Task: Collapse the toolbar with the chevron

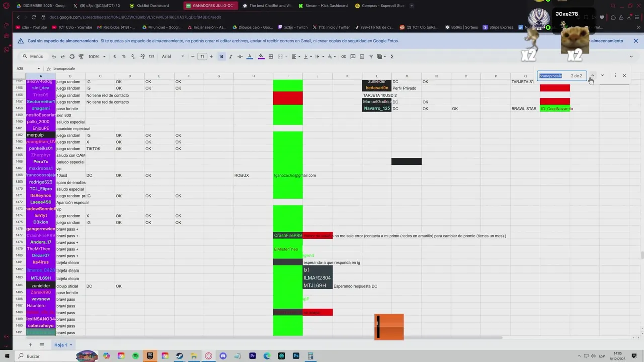Action: [631, 57]
